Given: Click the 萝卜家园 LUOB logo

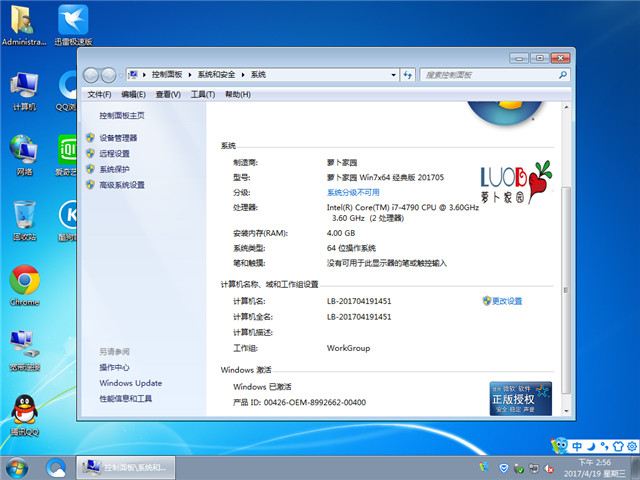Looking at the screenshot, I should 516,182.
